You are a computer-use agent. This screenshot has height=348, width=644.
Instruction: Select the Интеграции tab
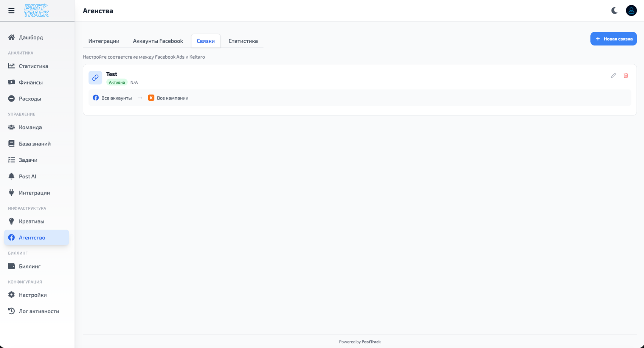(104, 41)
